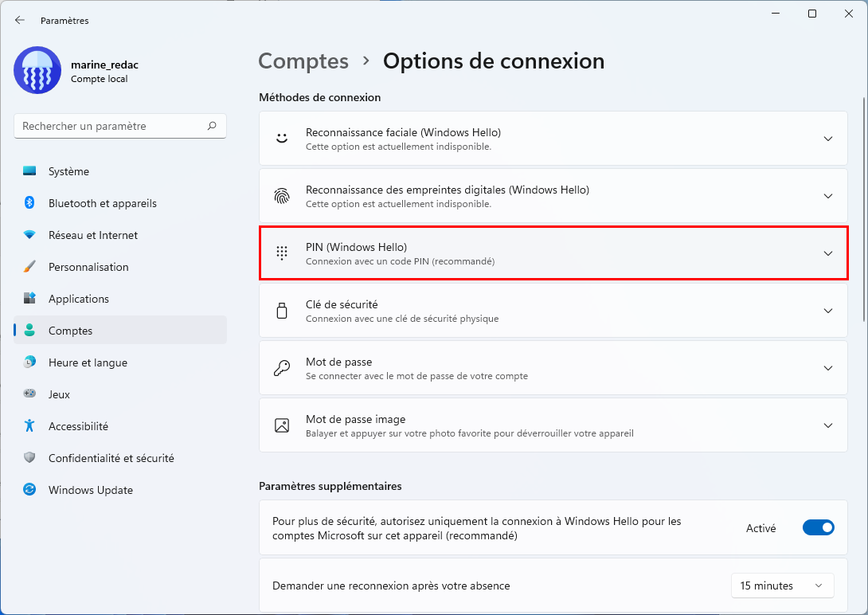This screenshot has width=868, height=615.
Task: Minimize the Paramètres window
Action: pos(776,14)
